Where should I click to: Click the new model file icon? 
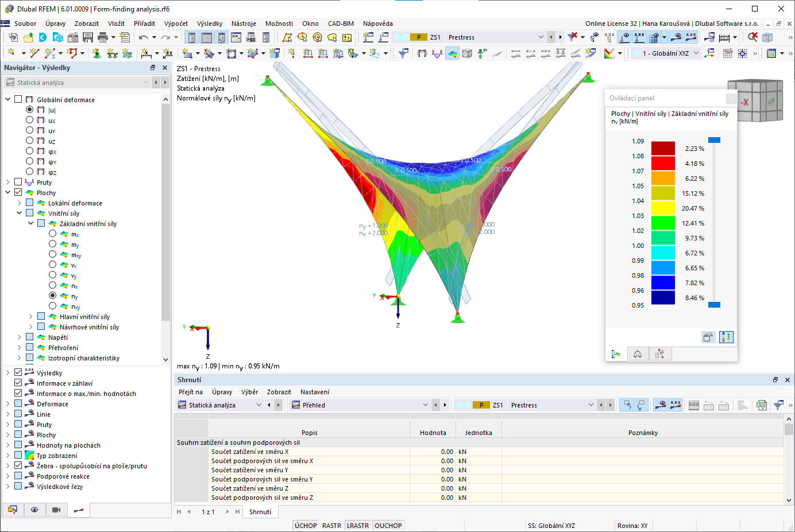click(13, 37)
